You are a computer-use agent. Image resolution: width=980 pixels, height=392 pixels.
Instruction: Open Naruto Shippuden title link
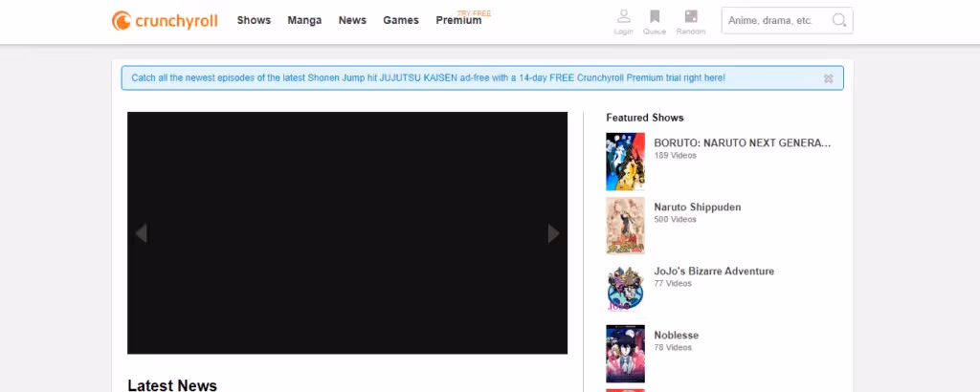698,207
